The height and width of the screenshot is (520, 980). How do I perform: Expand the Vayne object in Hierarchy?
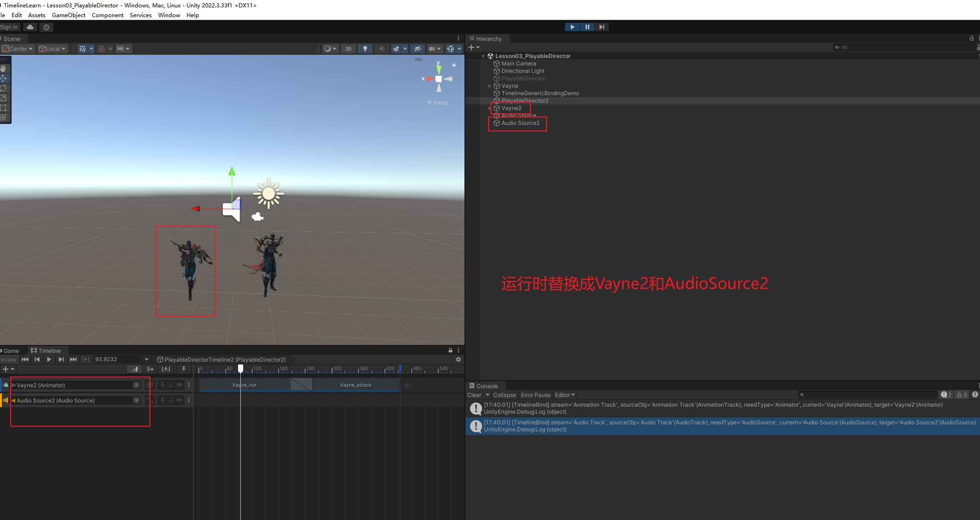coord(490,86)
